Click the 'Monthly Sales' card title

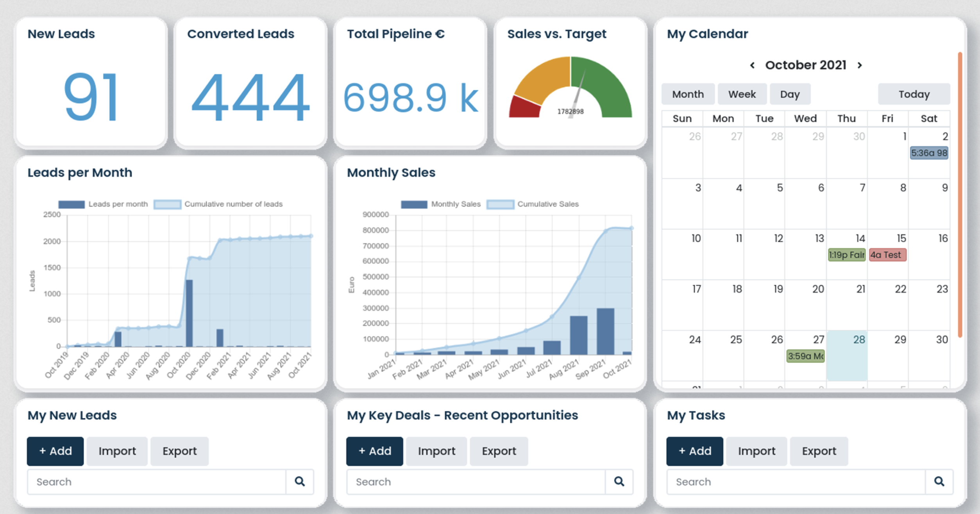point(391,173)
